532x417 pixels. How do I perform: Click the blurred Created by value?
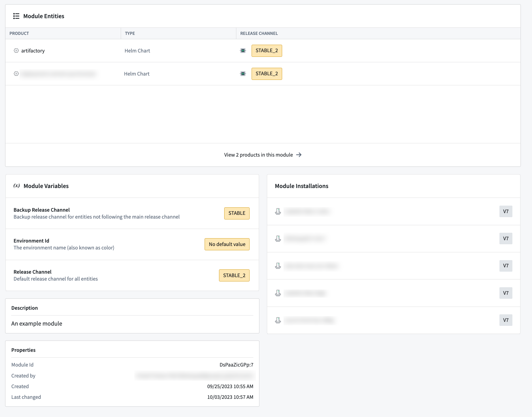[x=195, y=375]
